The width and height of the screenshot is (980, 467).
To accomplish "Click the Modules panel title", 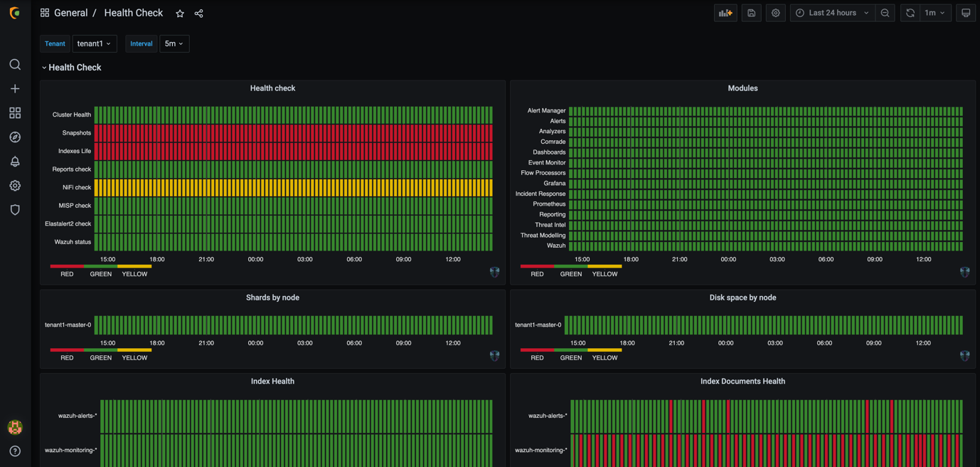I will (742, 88).
